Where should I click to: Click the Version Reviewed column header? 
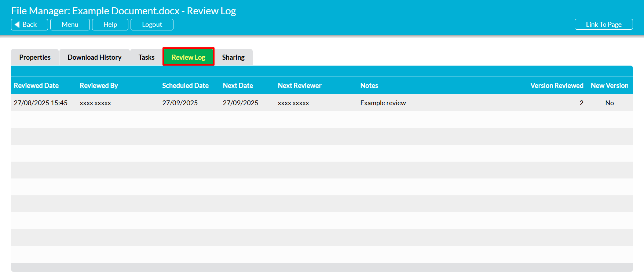[557, 85]
